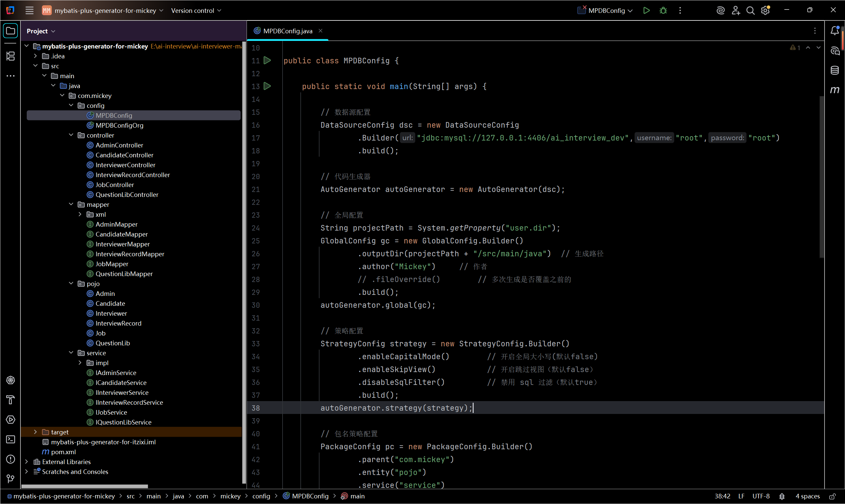This screenshot has height=504, width=845.
Task: Open pom.xml in project tree
Action: 63,452
